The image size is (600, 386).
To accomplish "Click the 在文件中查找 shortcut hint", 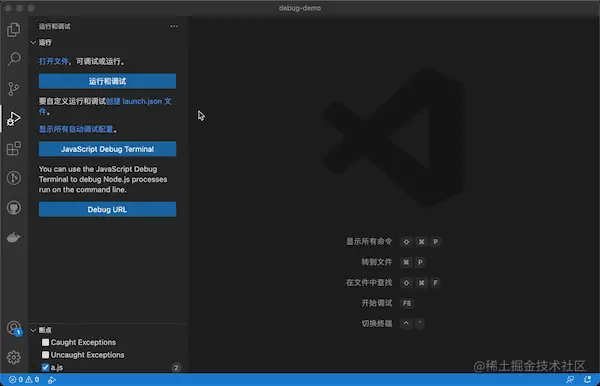I will coord(369,282).
